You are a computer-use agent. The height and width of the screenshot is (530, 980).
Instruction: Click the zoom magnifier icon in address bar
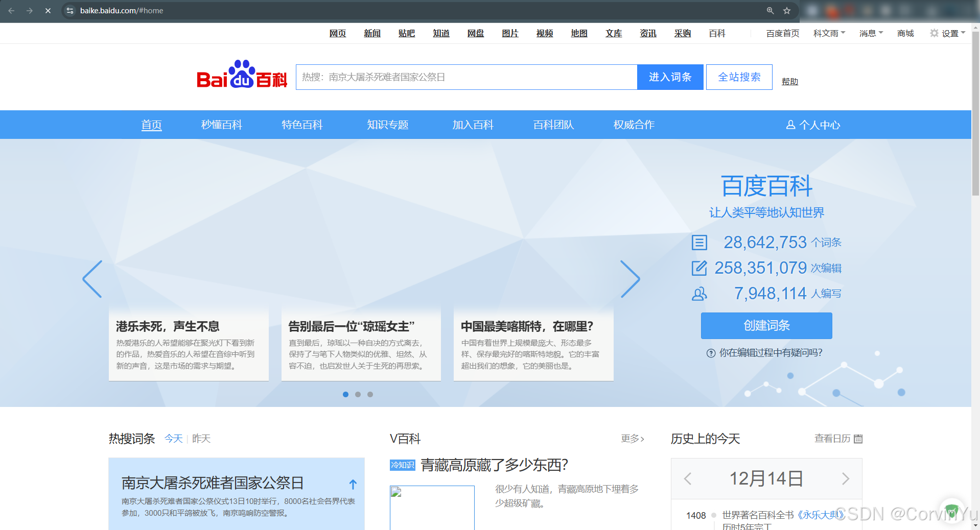click(771, 10)
